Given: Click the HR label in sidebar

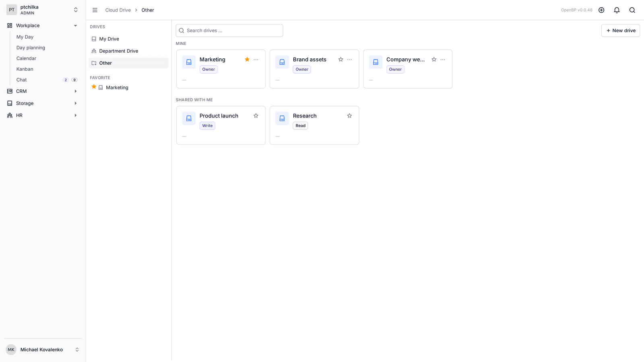Looking at the screenshot, I should click(19, 115).
